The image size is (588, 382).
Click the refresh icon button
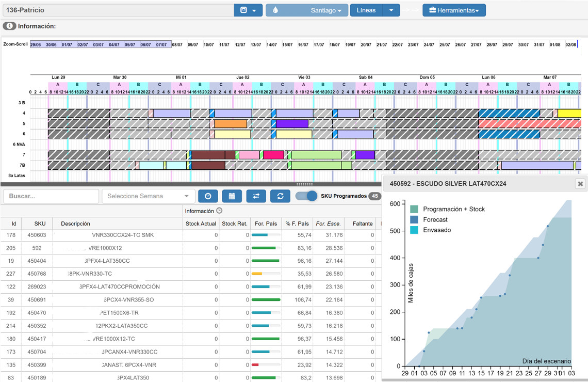pyautogui.click(x=280, y=196)
